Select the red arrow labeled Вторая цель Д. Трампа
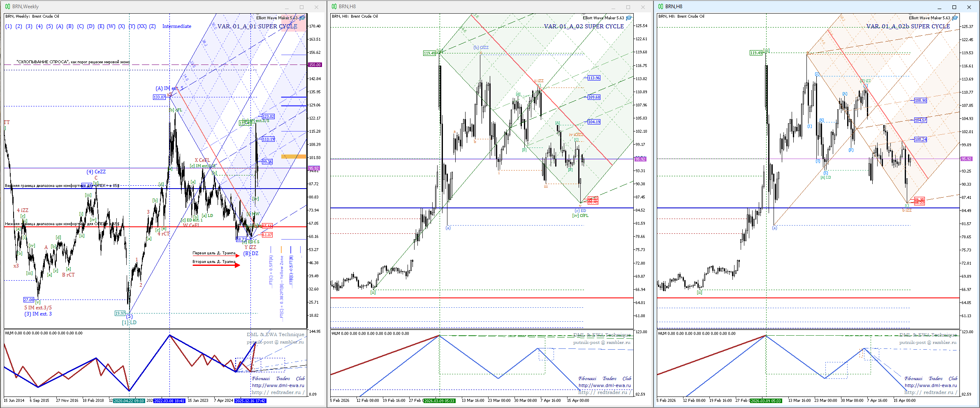The image size is (980, 408). [x=216, y=265]
